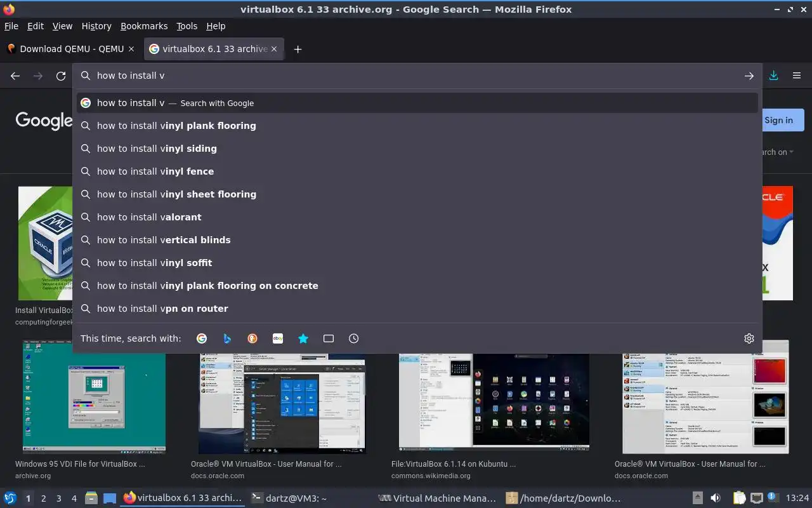Select suggestion 'how to install vinyl siding'
The height and width of the screenshot is (508, 812).
coord(417,149)
